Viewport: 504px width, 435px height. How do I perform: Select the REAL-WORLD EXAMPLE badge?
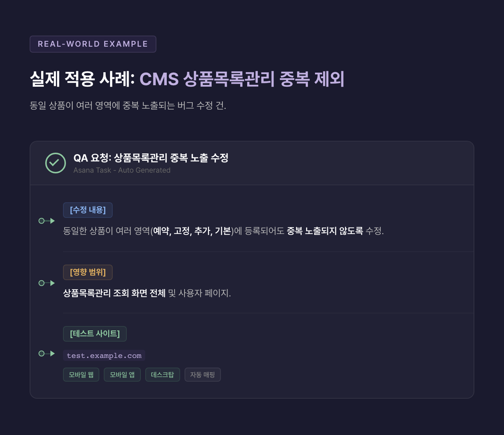(93, 44)
